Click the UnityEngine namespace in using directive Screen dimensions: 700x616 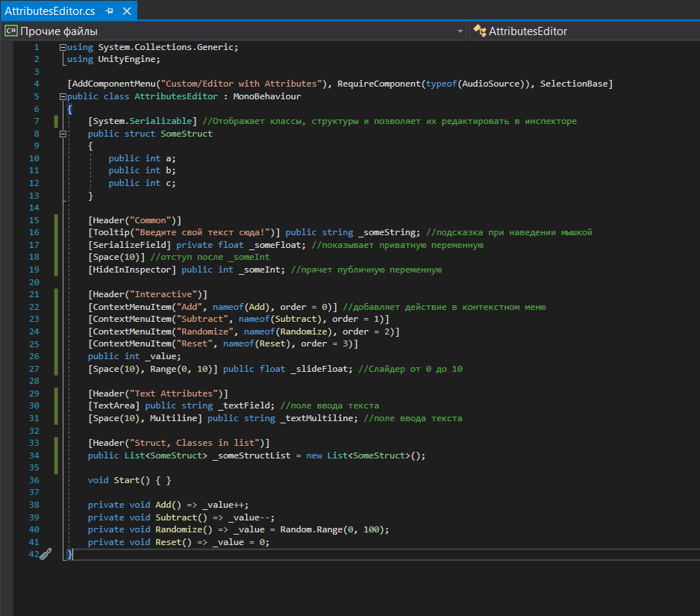pyautogui.click(x=126, y=60)
